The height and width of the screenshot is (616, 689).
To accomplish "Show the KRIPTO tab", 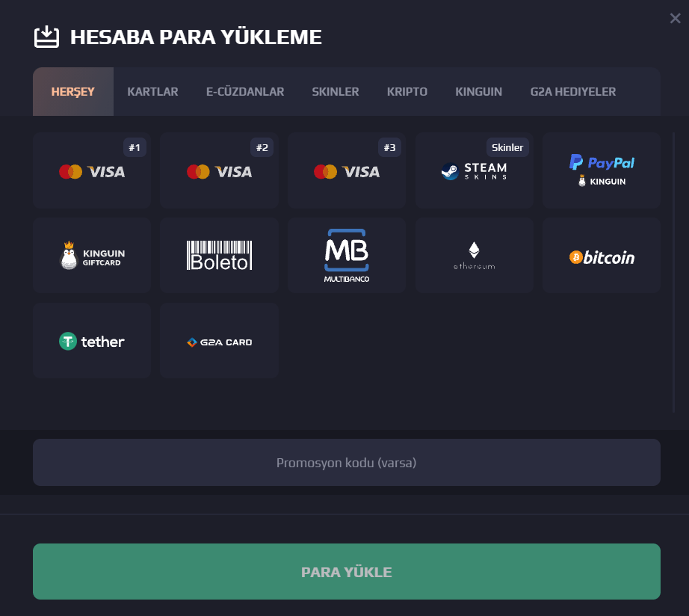I will point(407,91).
